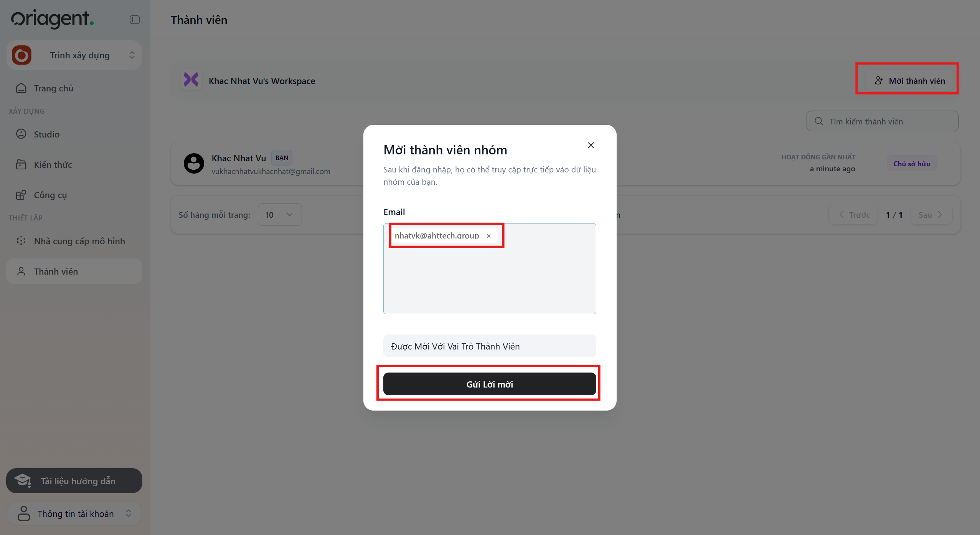Open Nhà cung cấp mô hình settings
The image size is (980, 535).
pos(79,241)
